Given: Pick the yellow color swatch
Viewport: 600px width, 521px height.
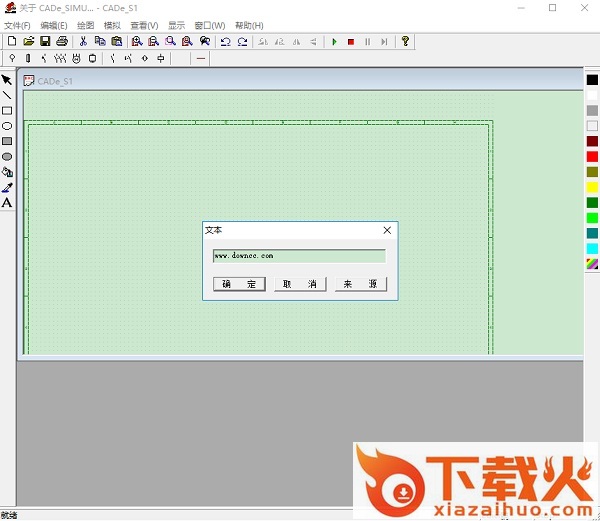Looking at the screenshot, I should point(592,187).
